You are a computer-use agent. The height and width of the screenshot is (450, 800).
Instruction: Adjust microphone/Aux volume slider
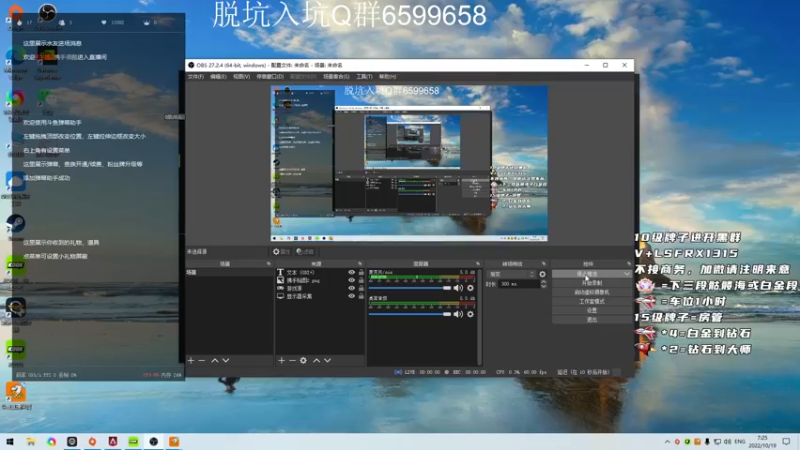click(410, 288)
